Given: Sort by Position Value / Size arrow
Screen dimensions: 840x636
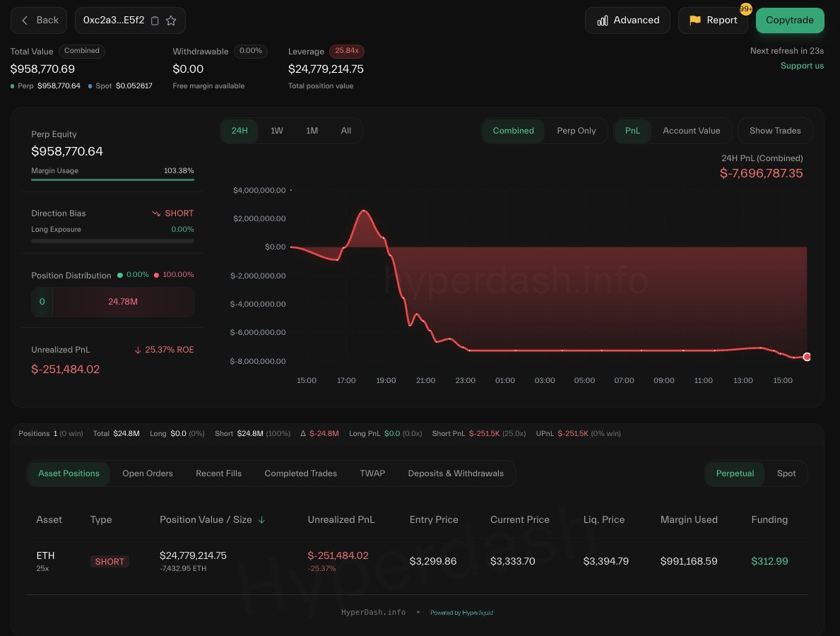Looking at the screenshot, I should pos(262,519).
